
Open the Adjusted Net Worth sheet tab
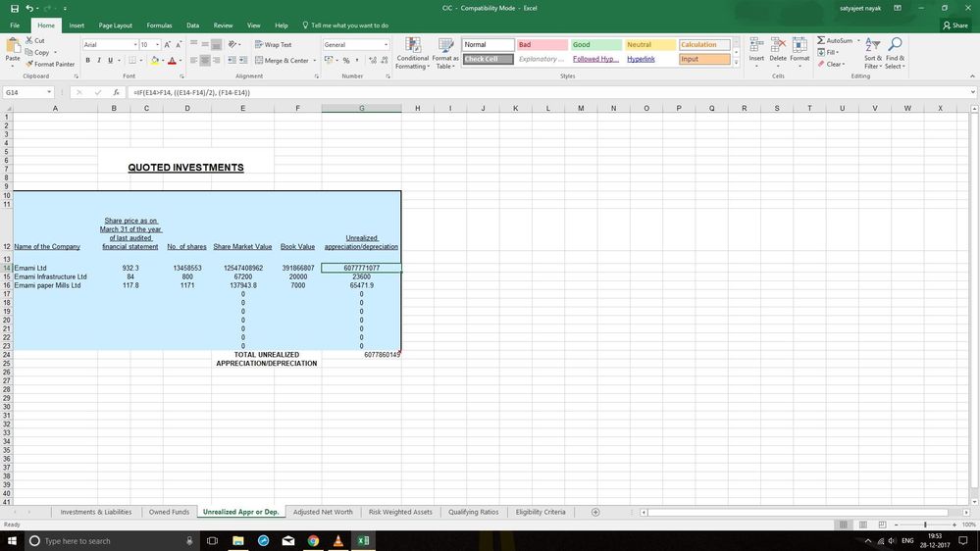coord(323,512)
